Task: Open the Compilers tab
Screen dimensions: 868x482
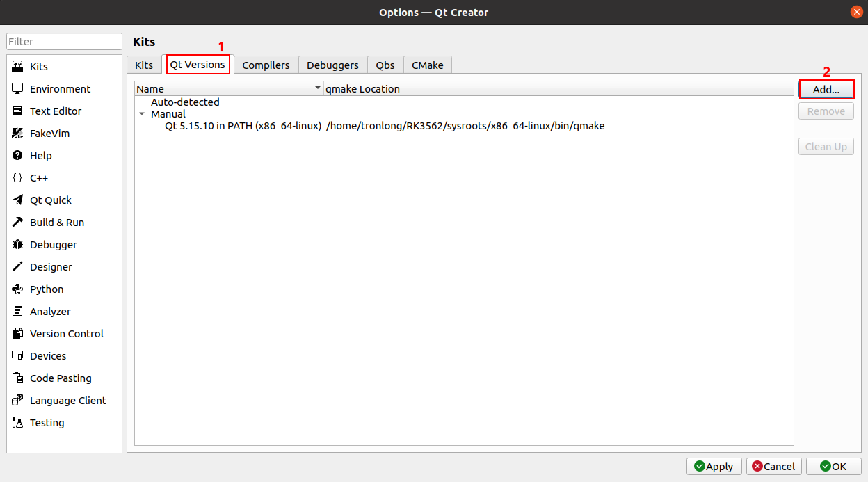Action: (x=266, y=65)
